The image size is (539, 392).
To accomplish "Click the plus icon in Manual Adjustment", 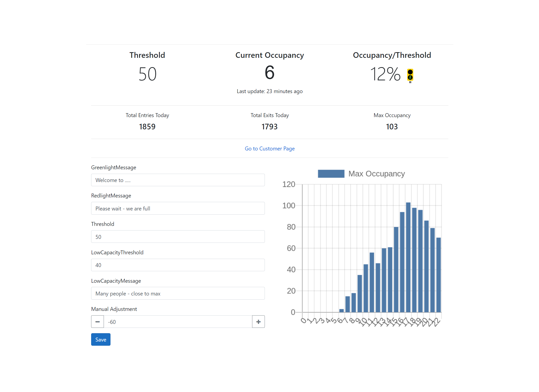I will click(258, 322).
